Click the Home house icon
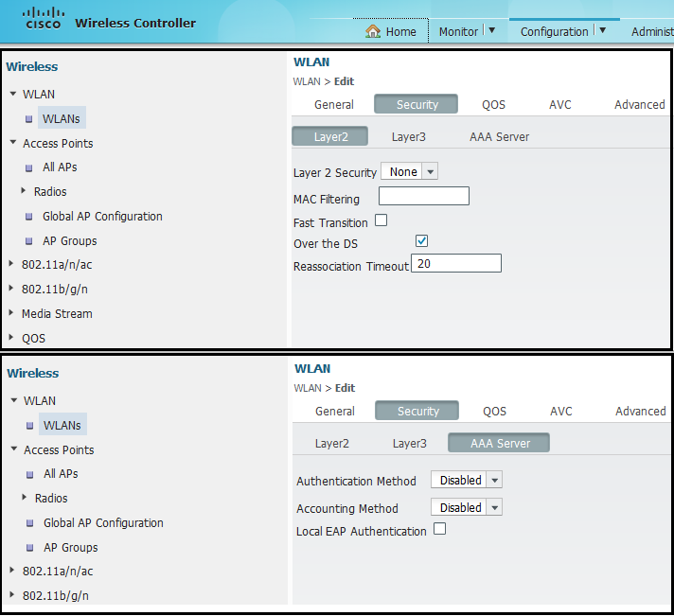This screenshot has height=616, width=674. pos(373,31)
